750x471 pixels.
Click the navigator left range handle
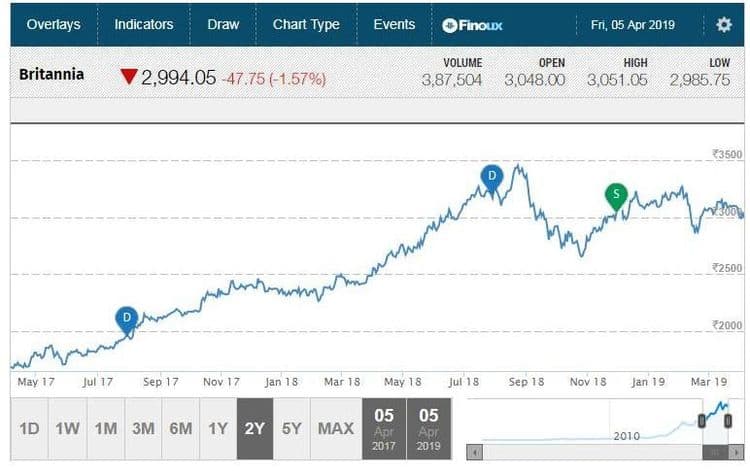pyautogui.click(x=702, y=420)
